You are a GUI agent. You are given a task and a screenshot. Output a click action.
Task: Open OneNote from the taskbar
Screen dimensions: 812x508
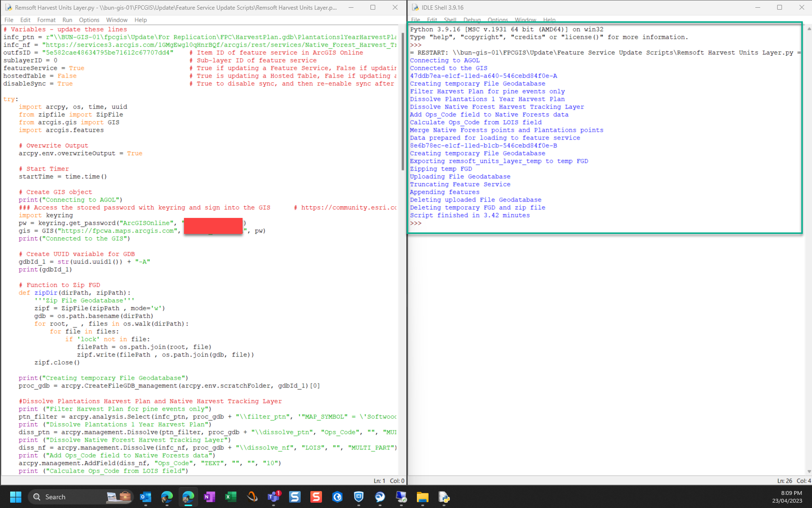pos(210,497)
